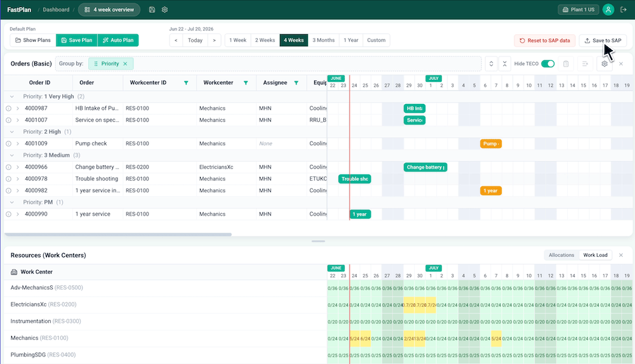Viewport: 635px width, 364px height.
Task: Click Save to SAP button
Action: pos(603,41)
